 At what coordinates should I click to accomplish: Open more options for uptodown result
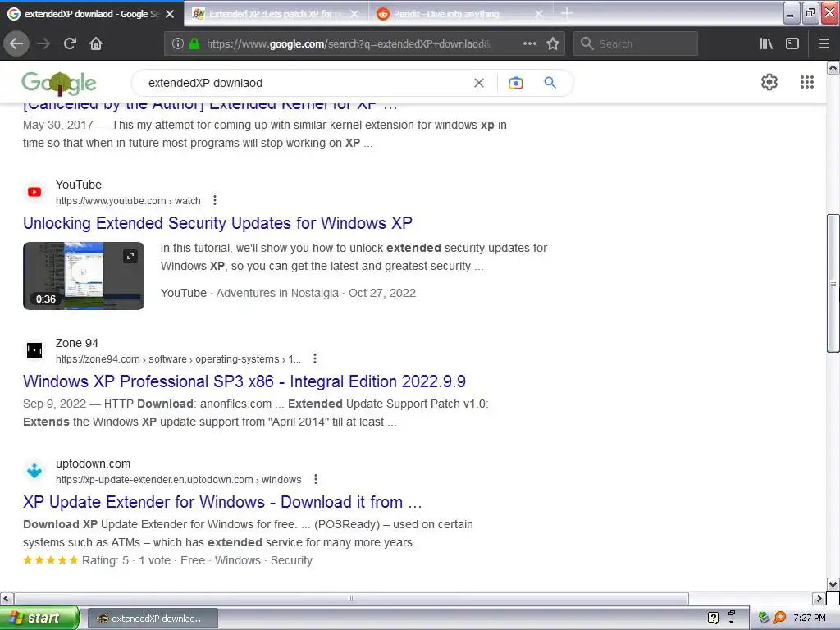pyautogui.click(x=316, y=479)
